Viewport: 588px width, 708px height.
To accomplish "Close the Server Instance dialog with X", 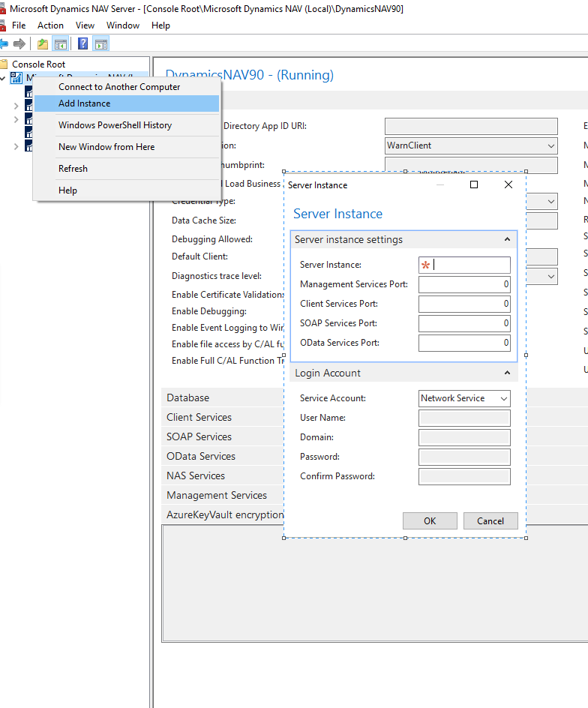I will coord(508,184).
